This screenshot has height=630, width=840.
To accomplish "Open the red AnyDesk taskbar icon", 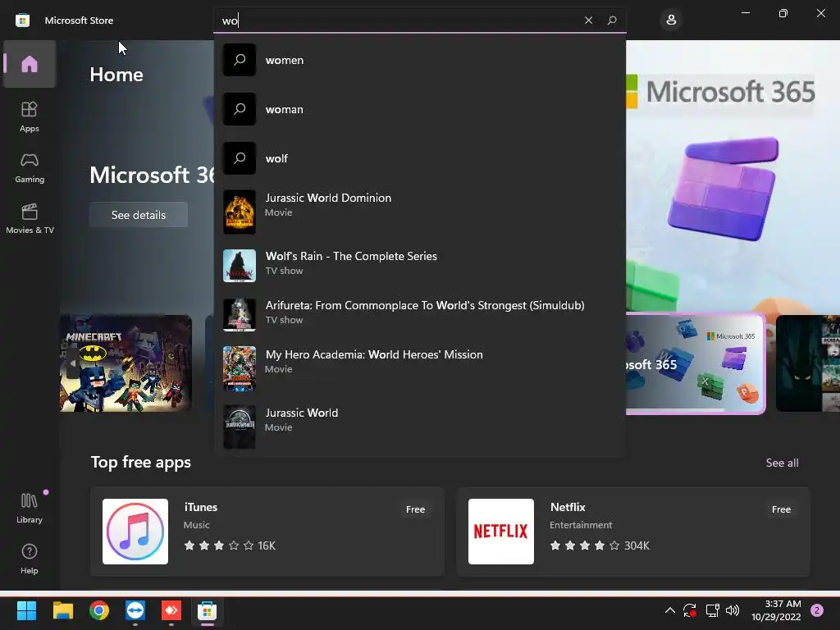I will click(x=171, y=610).
